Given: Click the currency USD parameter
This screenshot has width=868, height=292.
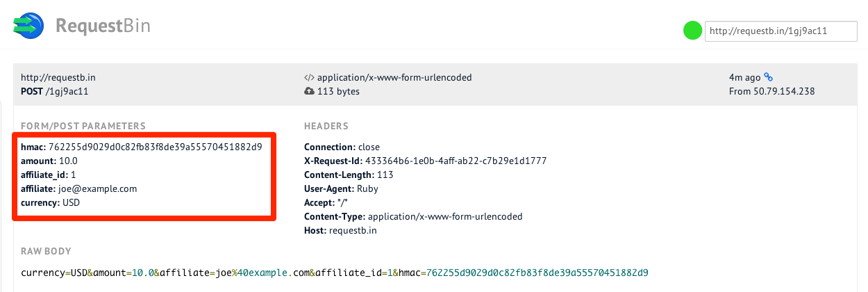Looking at the screenshot, I should (51, 202).
